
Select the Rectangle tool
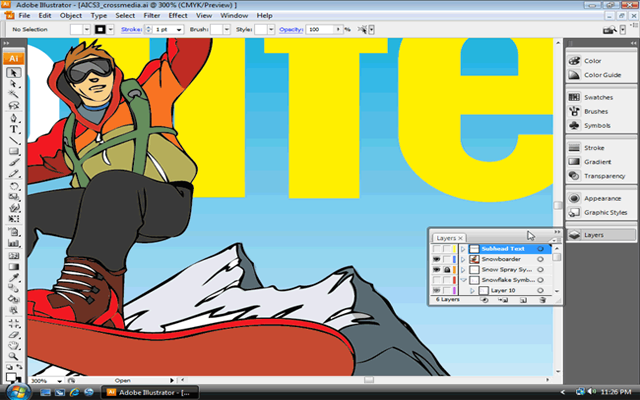point(13,151)
